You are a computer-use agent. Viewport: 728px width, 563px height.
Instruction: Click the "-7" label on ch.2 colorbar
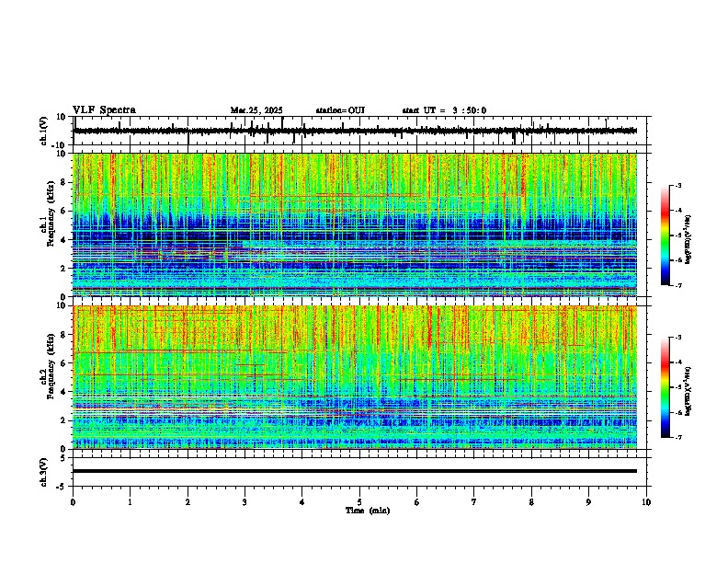[678, 437]
